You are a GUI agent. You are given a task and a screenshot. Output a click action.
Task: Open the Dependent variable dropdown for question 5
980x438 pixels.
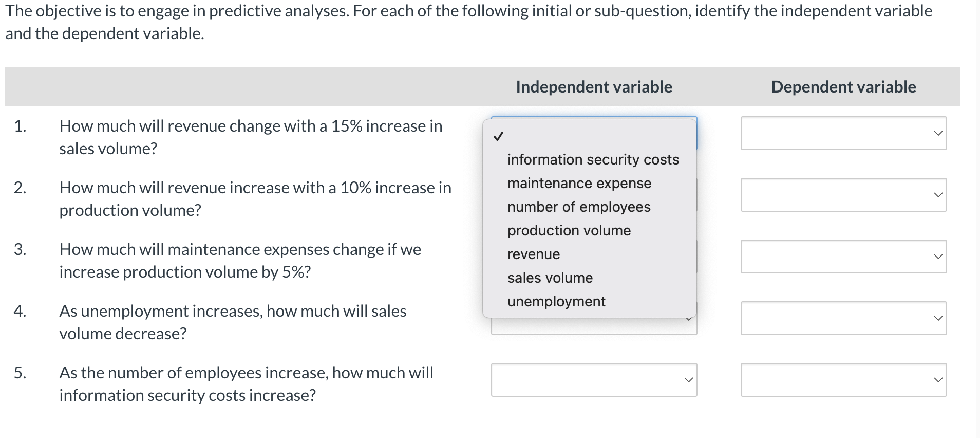coord(843,380)
